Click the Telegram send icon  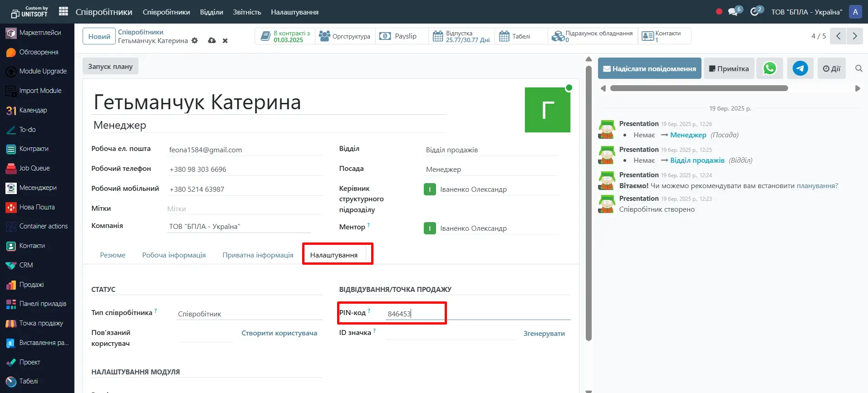point(800,68)
